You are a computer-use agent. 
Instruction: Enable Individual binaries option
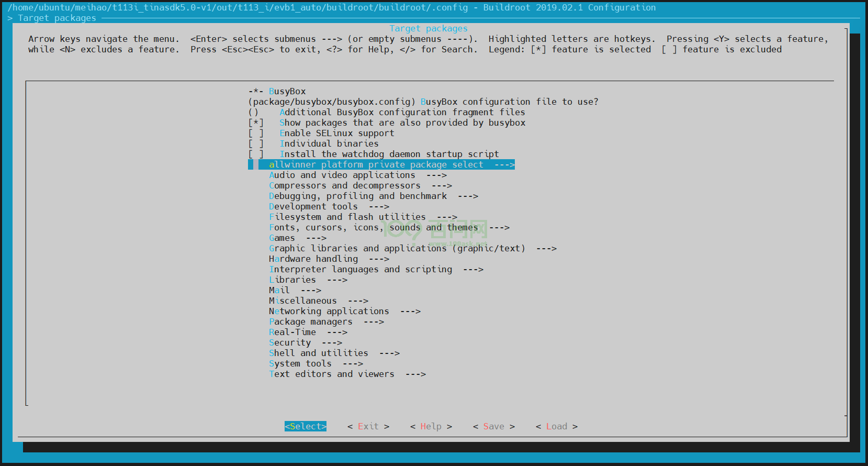click(256, 143)
